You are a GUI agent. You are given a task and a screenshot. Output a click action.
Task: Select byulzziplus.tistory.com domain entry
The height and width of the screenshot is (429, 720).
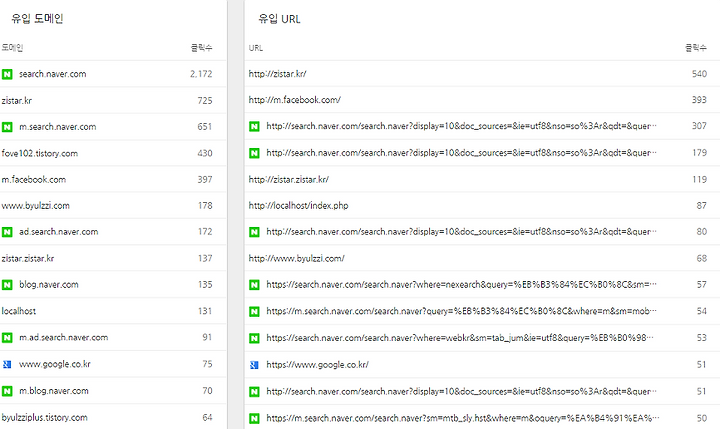tap(44, 418)
